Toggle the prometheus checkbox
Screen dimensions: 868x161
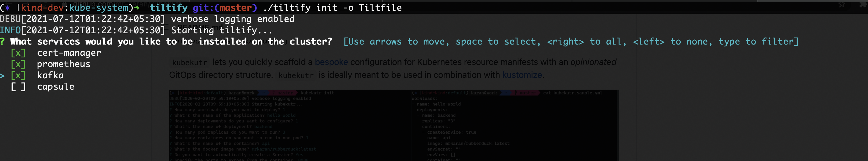[x=18, y=64]
